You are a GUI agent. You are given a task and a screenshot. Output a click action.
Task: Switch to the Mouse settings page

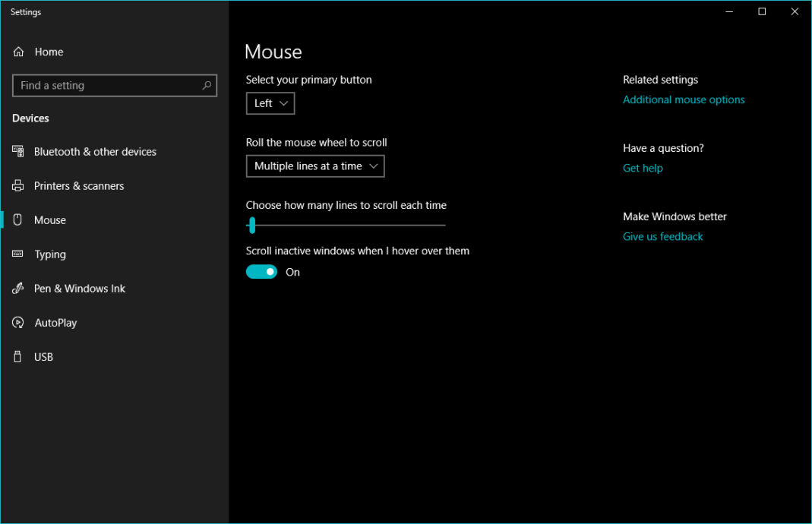[x=49, y=219]
